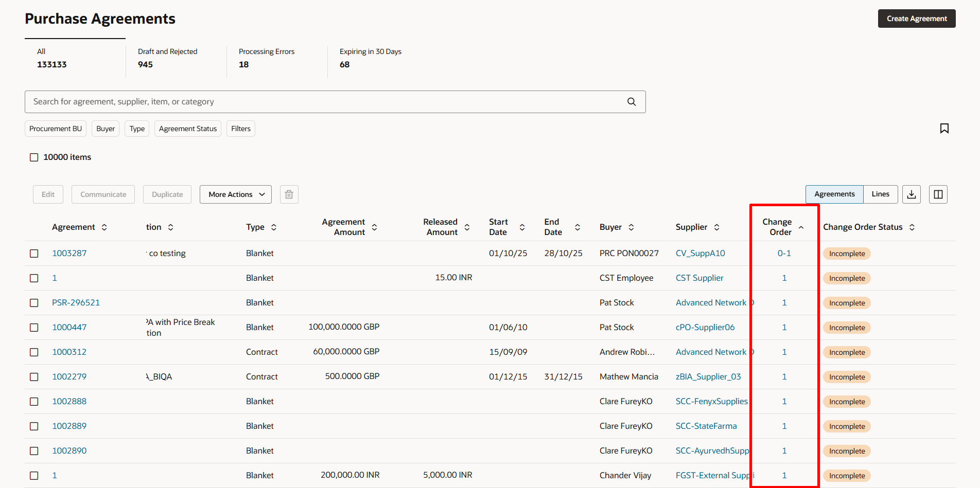980x488 pixels.
Task: Click the Create Agreement button
Action: click(x=916, y=18)
